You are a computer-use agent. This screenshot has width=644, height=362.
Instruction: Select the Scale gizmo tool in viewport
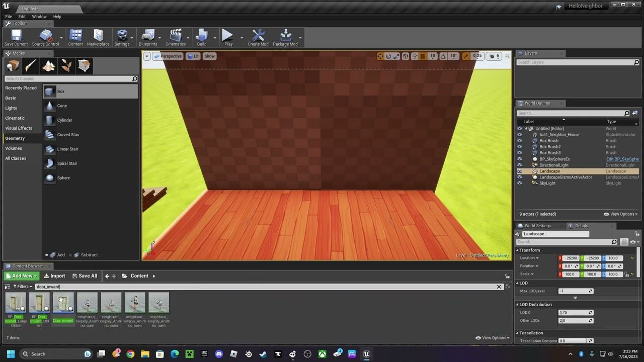point(396,56)
